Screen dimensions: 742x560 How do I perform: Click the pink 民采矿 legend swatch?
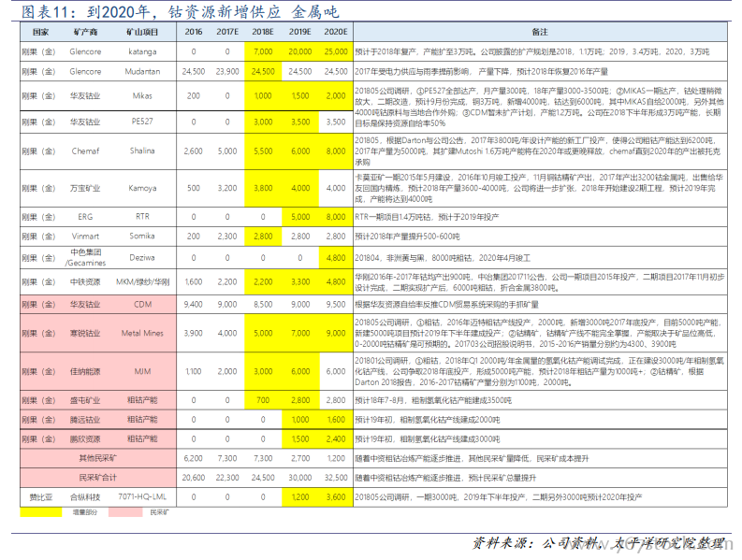125,511
